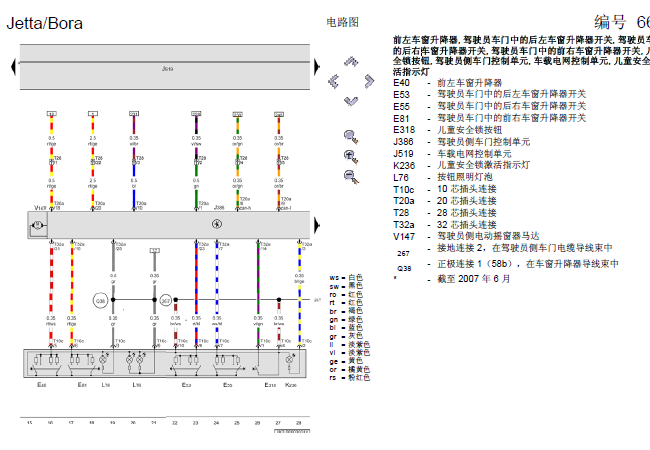Click track number 22 on the bottom scale
Image resolution: width=650 pixels, height=450 pixels.
(x=175, y=423)
